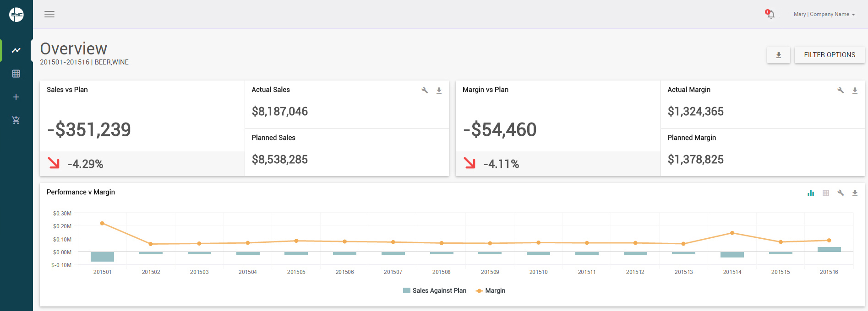Toggle the Margin legend series
The image size is (868, 311).
coord(491,290)
